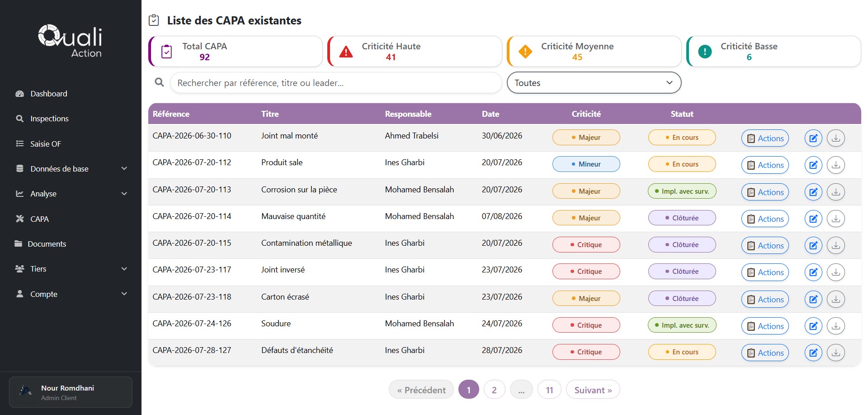Download the Carton écrasé CAPA
The width and height of the screenshot is (868, 415).
click(835, 300)
